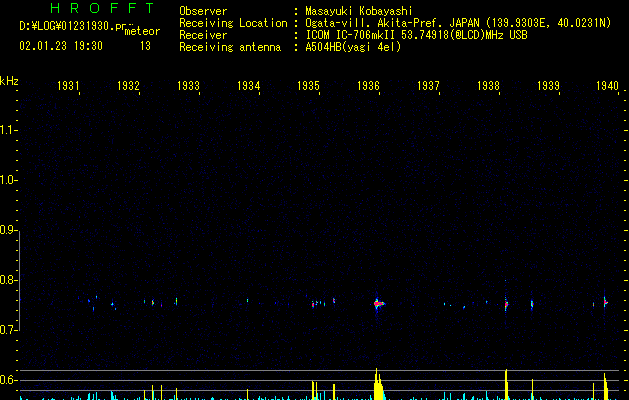Click the 1931 time axis label
This screenshot has height=400, width=629.
pos(68,85)
